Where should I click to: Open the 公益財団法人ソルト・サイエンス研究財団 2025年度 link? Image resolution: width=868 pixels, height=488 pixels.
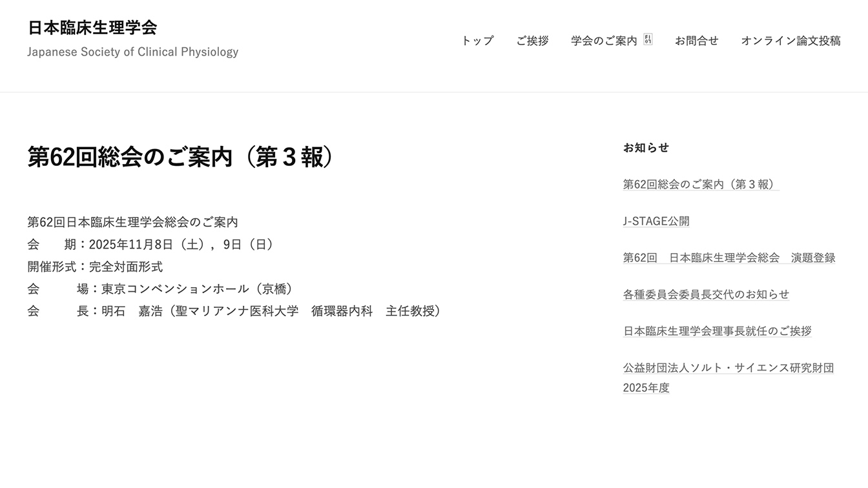coord(728,378)
